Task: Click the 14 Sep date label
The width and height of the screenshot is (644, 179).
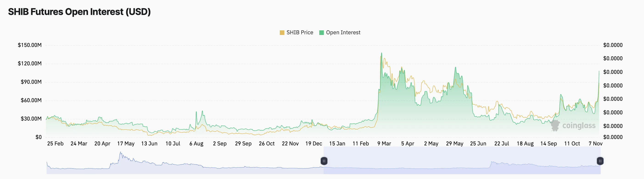Action: (549, 144)
